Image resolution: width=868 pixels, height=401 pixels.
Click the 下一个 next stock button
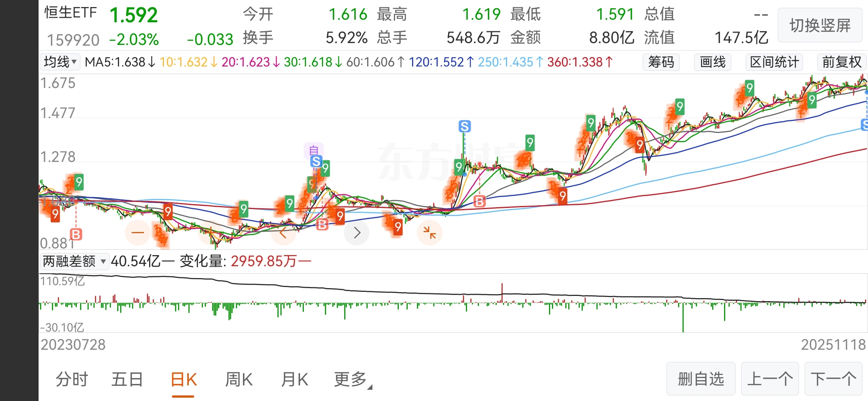tap(833, 379)
